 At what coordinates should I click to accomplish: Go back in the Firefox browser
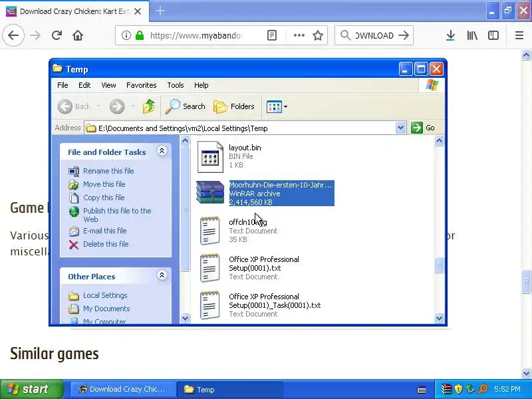tap(13, 35)
